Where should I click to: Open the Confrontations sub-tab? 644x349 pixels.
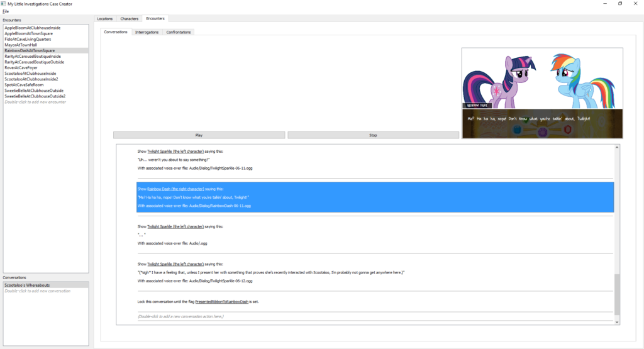tap(178, 32)
